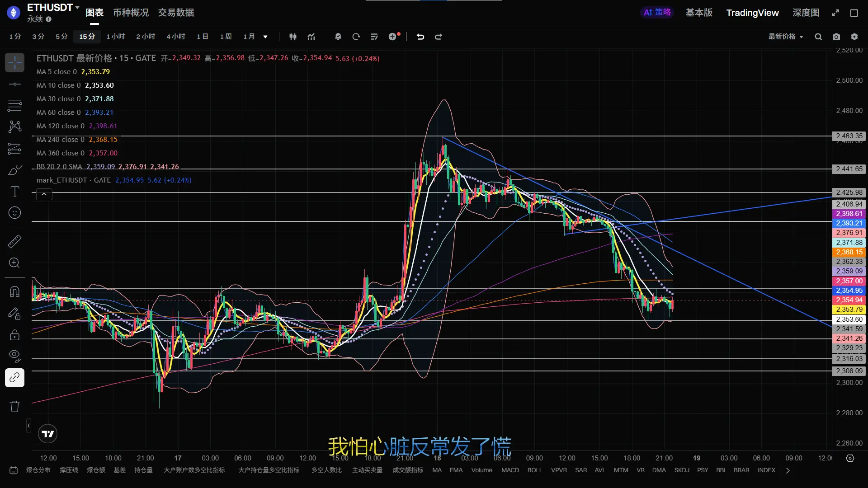The image size is (868, 488).
Task: Switch to the 深度图 view
Action: point(806,13)
